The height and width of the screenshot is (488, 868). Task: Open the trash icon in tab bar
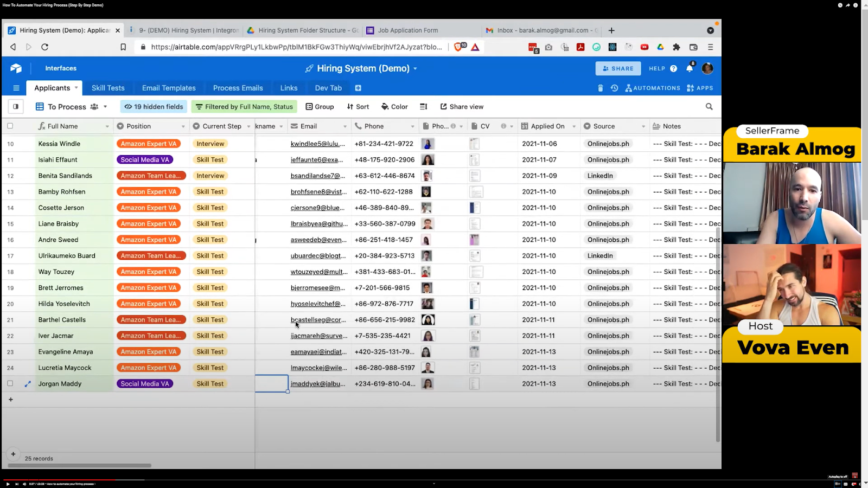pos(600,88)
